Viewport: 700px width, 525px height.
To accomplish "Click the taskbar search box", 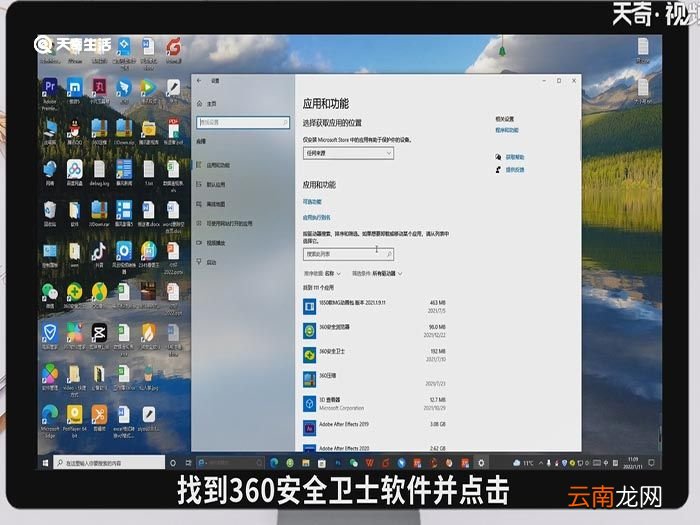I will (x=109, y=463).
